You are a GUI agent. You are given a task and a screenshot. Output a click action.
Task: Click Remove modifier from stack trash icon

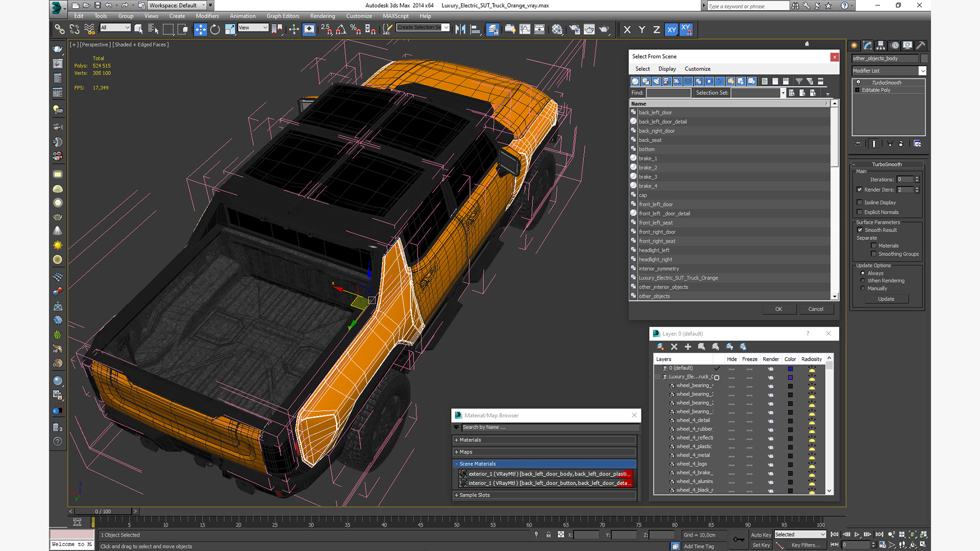[x=900, y=144]
